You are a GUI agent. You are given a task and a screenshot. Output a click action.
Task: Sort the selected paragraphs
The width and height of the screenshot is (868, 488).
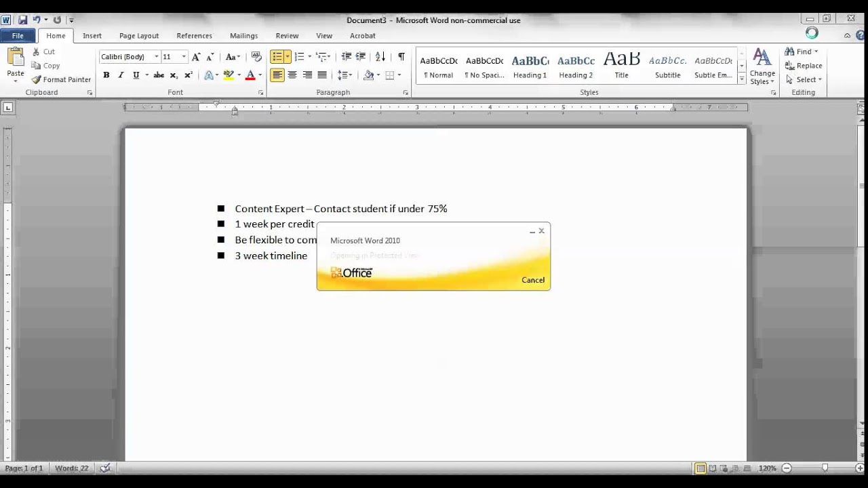pos(380,57)
